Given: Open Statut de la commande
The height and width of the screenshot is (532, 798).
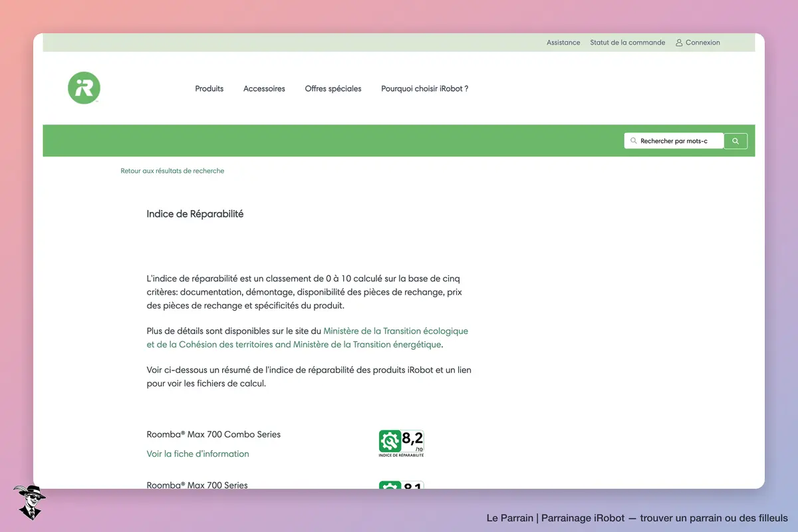Looking at the screenshot, I should coord(628,43).
